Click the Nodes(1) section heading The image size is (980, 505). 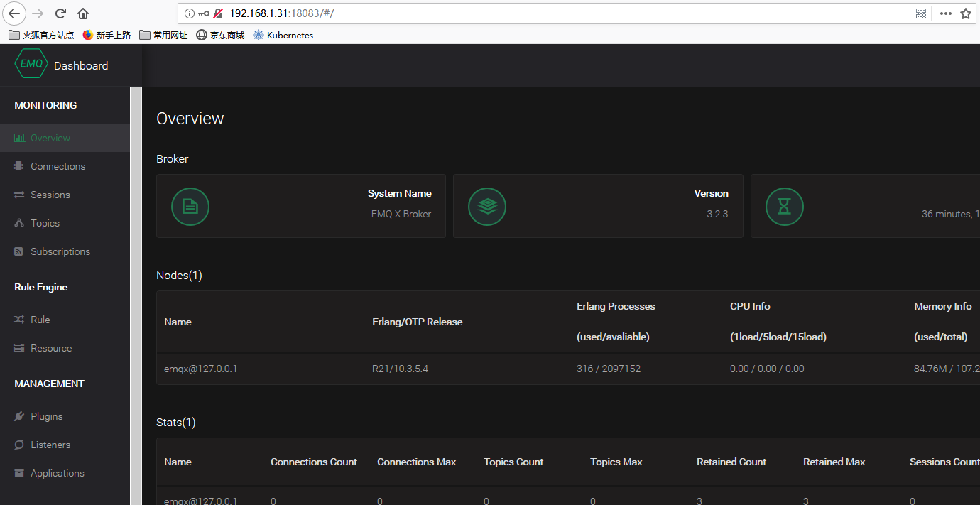(x=179, y=276)
